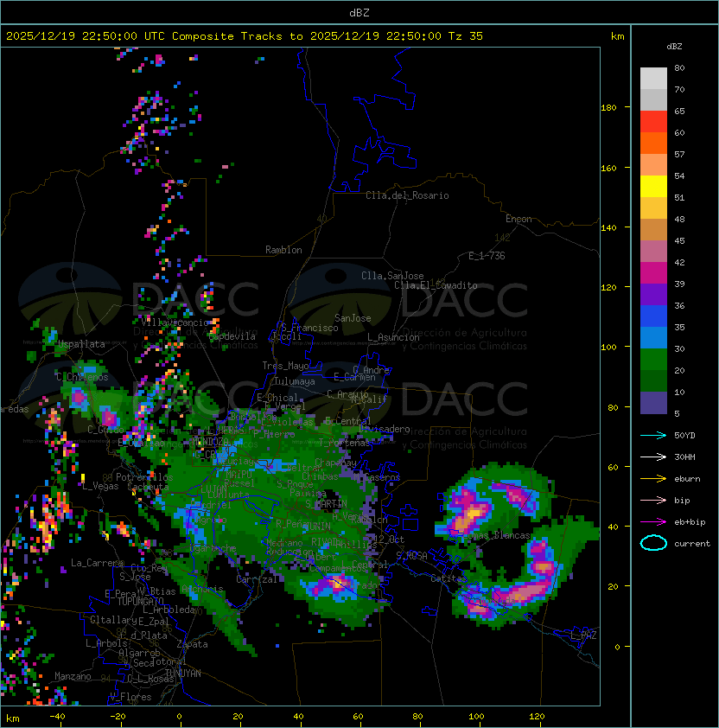The image size is (719, 728).
Task: Click the 'current' legend label
Action: tap(692, 544)
